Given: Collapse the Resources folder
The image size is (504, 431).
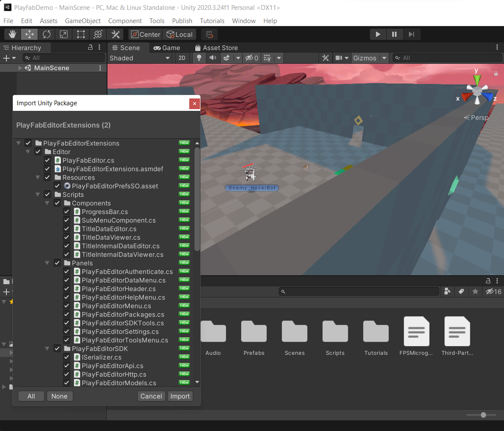Looking at the screenshot, I should click(x=38, y=177).
